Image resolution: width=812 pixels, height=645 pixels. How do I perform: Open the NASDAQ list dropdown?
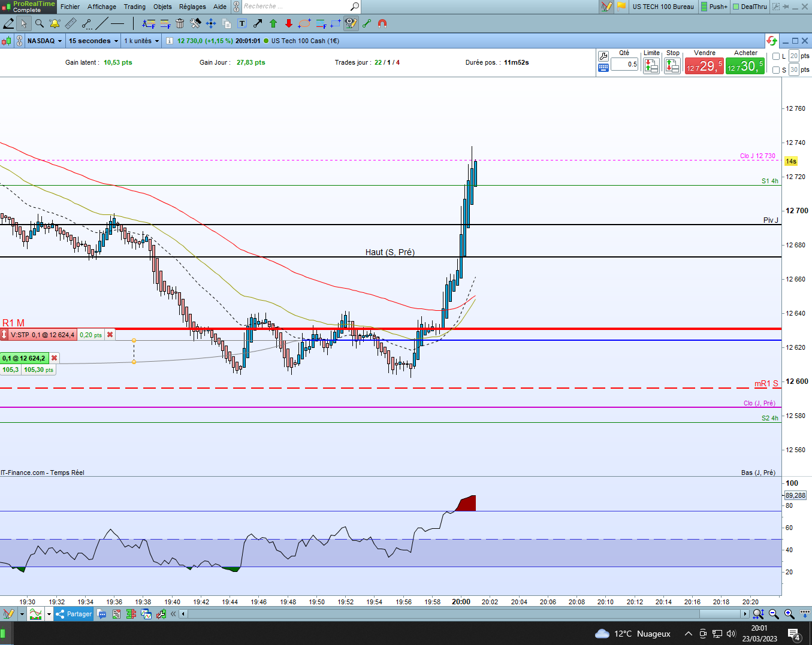[45, 41]
